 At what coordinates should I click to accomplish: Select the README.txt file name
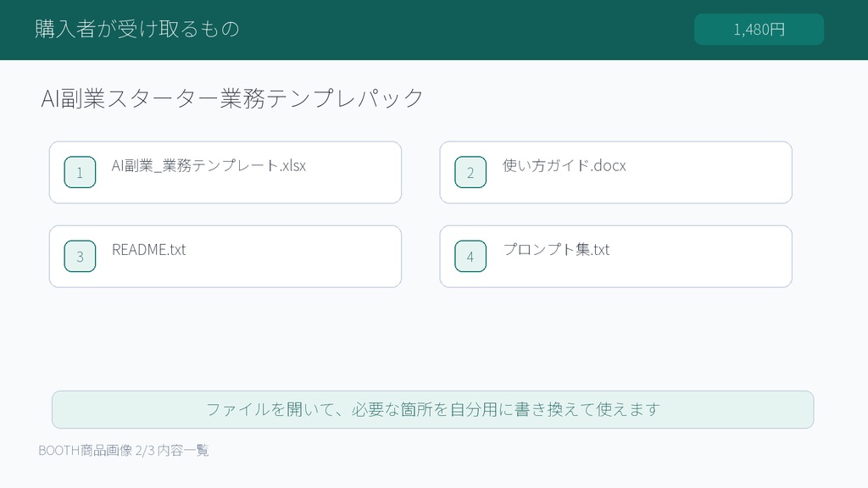[149, 250]
